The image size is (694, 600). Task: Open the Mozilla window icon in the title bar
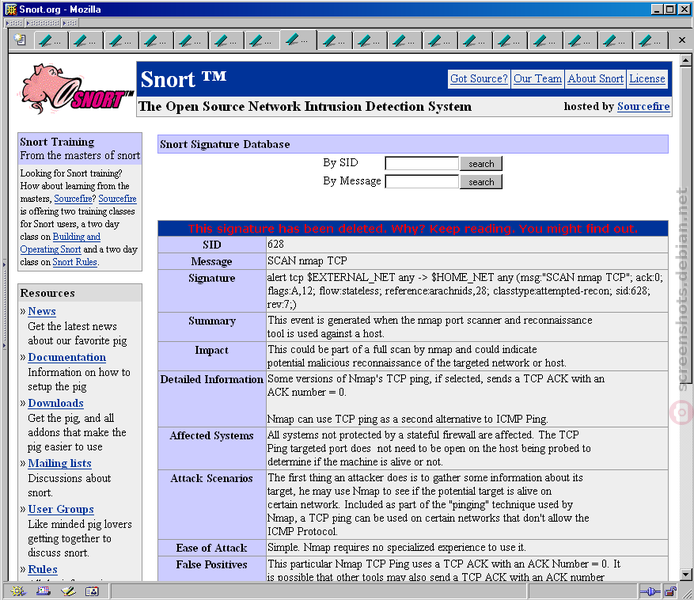11,9
